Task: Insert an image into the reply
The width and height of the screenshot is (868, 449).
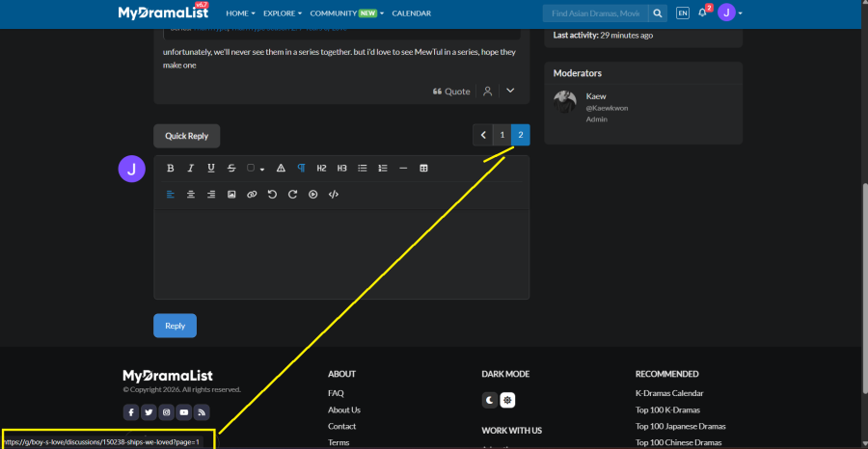Action: [x=231, y=194]
